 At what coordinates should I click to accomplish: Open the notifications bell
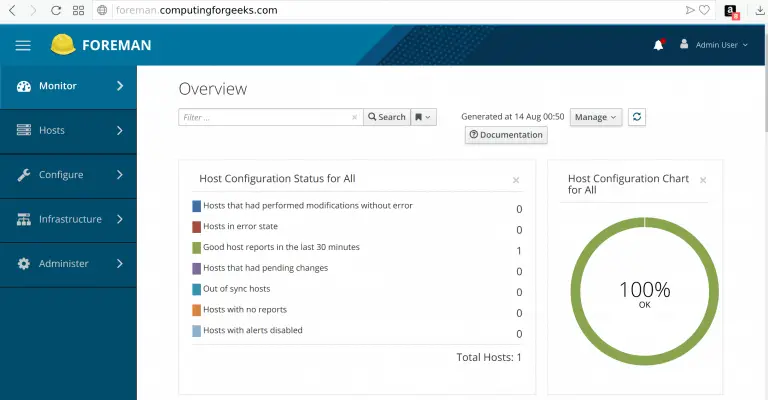[x=658, y=45]
